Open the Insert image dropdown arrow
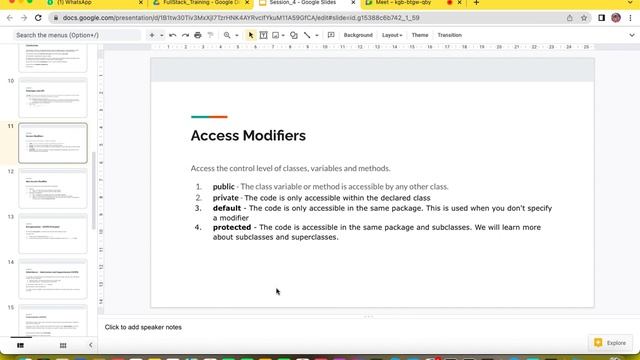 (x=283, y=35)
